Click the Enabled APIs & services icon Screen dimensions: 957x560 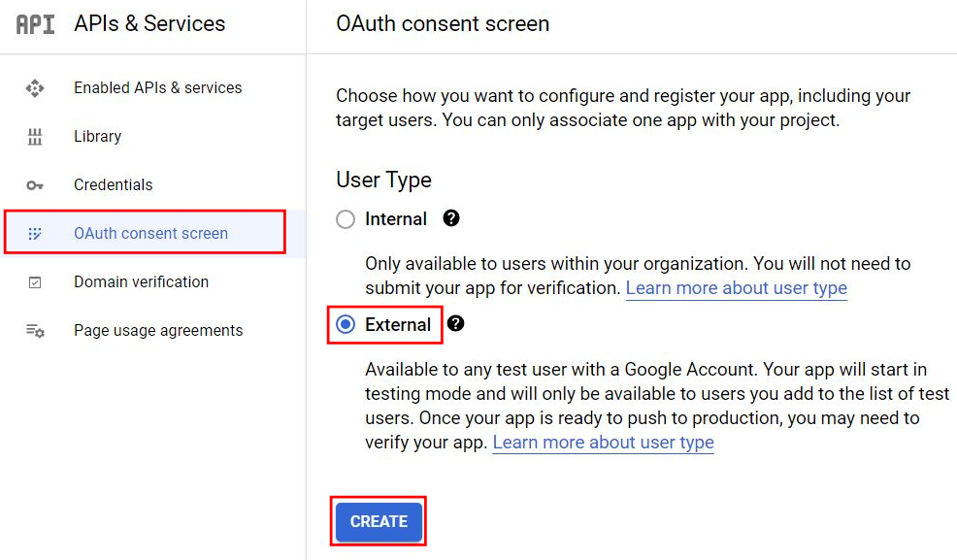[x=35, y=88]
